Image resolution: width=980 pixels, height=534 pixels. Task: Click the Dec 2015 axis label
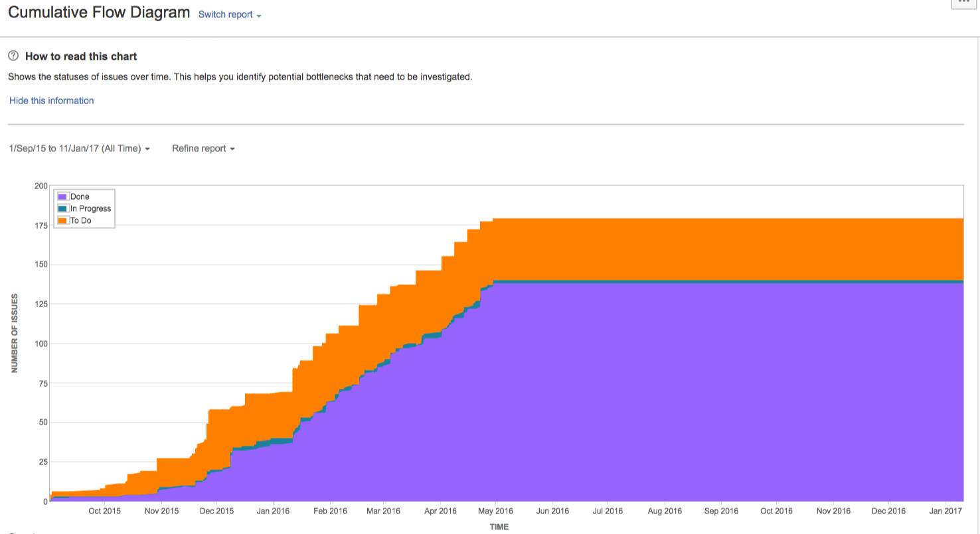click(x=217, y=511)
